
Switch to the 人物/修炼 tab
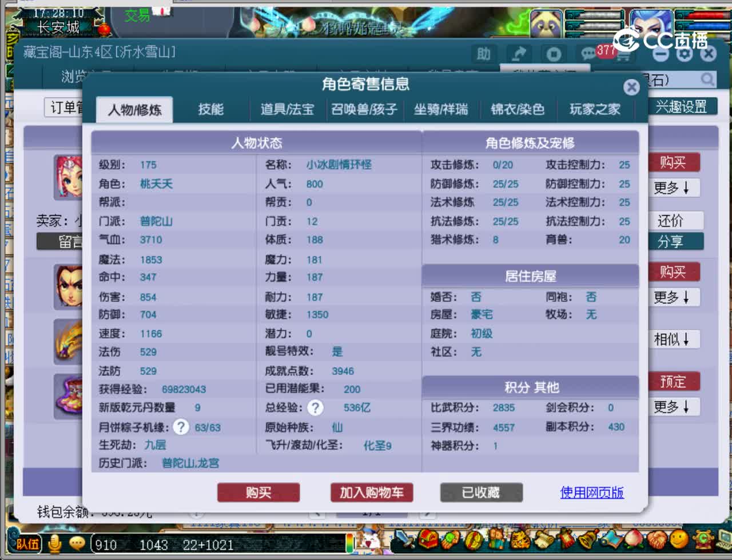click(134, 109)
